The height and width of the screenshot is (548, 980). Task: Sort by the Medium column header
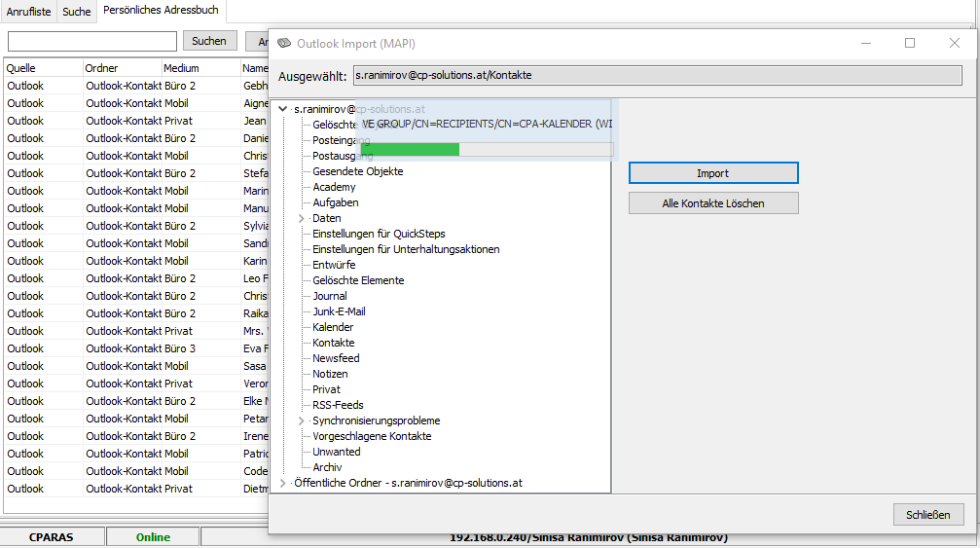tap(200, 68)
